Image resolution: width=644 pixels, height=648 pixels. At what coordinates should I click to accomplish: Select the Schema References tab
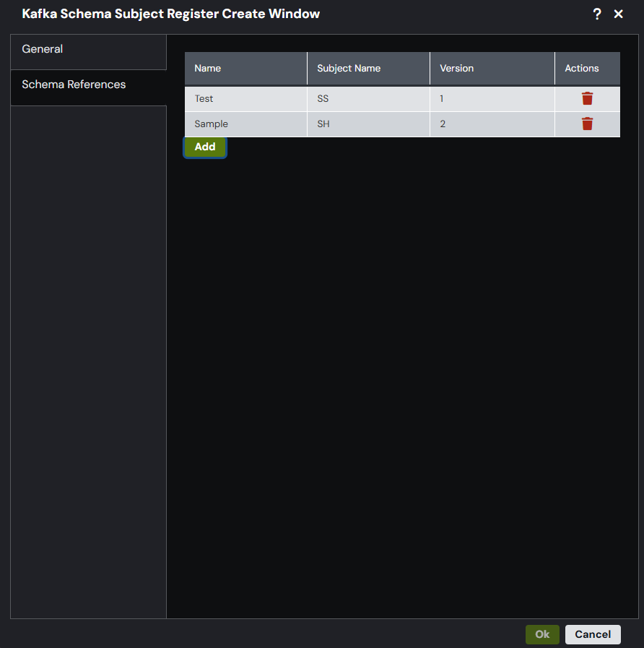88,87
